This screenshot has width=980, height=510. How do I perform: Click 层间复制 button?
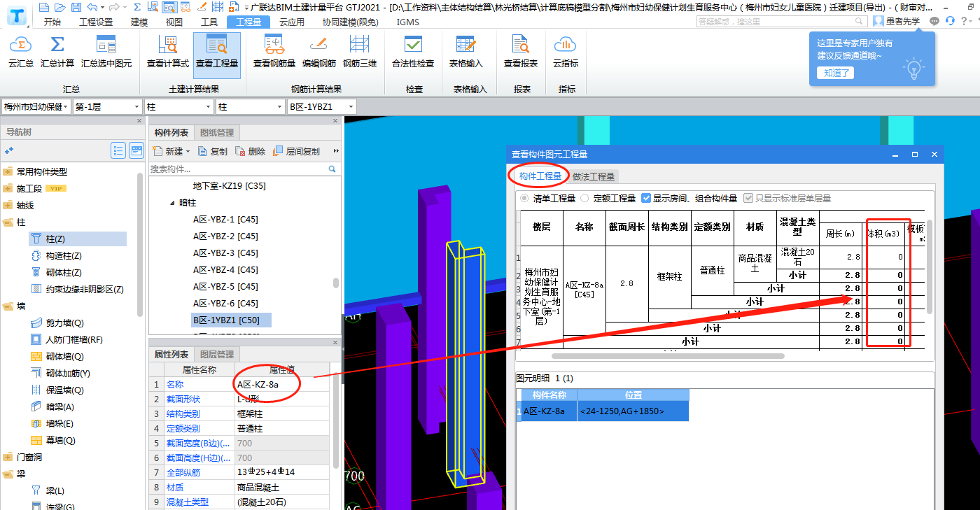(297, 151)
